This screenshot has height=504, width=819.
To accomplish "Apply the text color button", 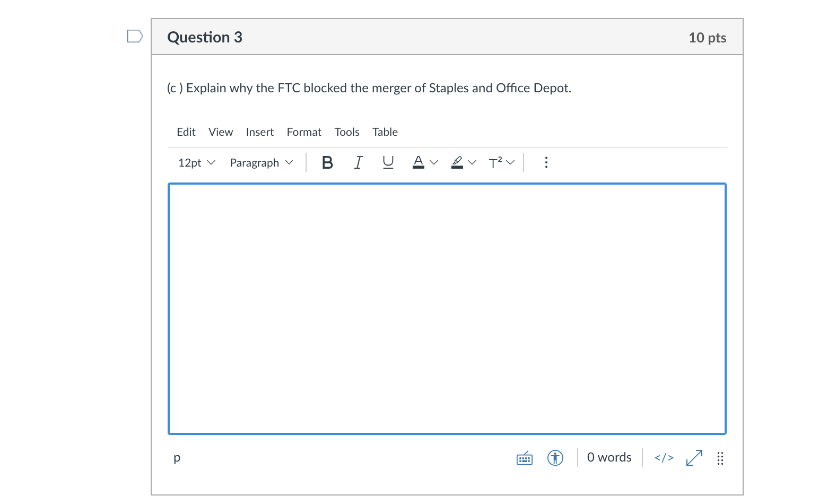I will [419, 162].
